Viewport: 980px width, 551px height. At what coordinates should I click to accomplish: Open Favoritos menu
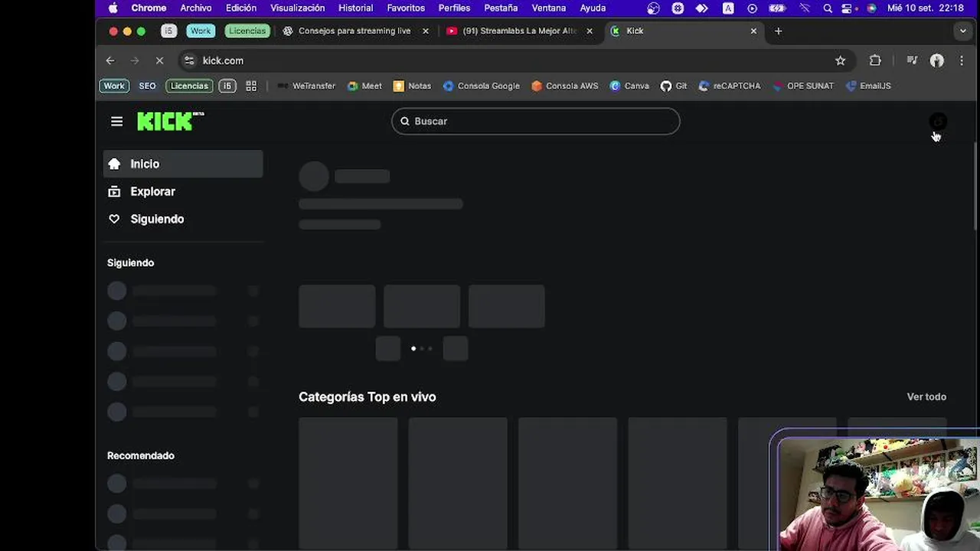click(x=406, y=8)
